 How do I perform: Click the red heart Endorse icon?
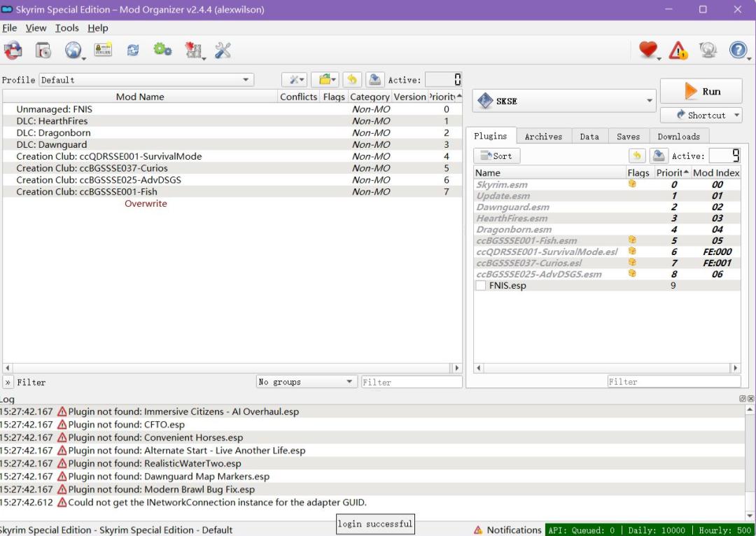click(x=649, y=50)
